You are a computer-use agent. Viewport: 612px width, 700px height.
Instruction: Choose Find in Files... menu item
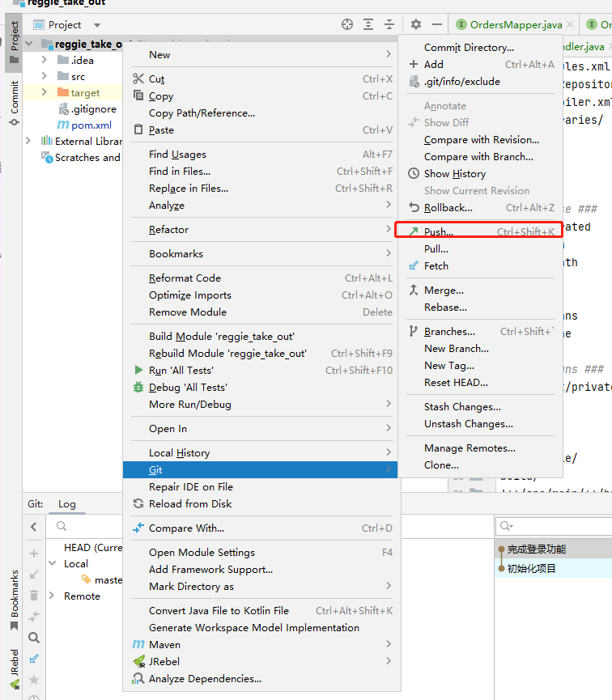click(261, 171)
